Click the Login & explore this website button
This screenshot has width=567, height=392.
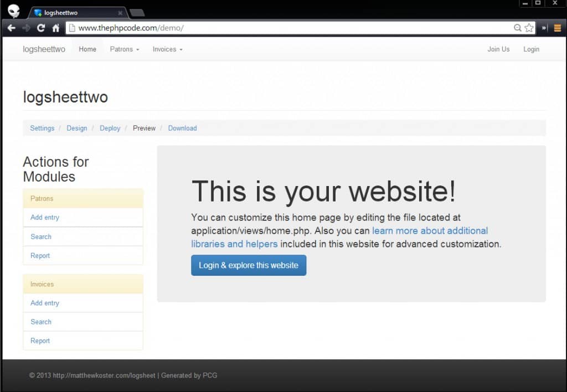[249, 265]
